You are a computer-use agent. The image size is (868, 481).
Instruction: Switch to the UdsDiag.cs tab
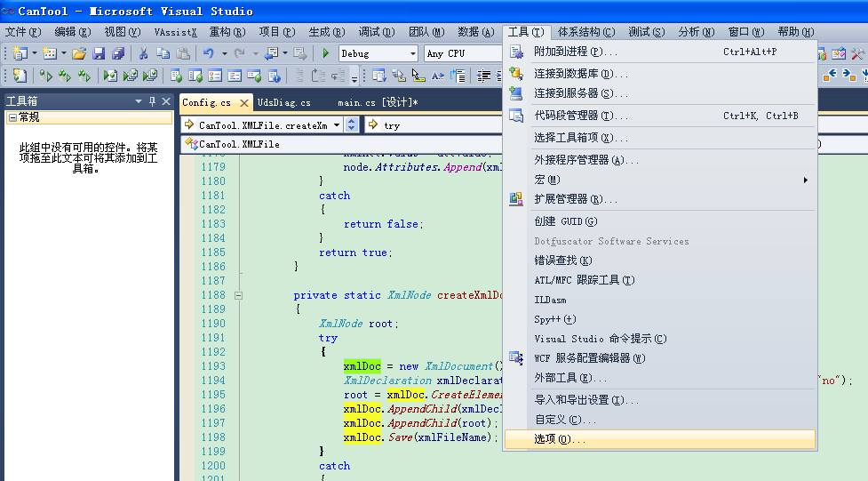(x=284, y=102)
